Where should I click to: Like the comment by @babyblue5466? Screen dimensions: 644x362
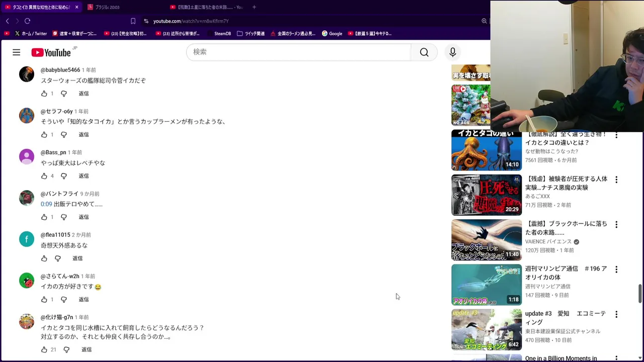pos(44,94)
